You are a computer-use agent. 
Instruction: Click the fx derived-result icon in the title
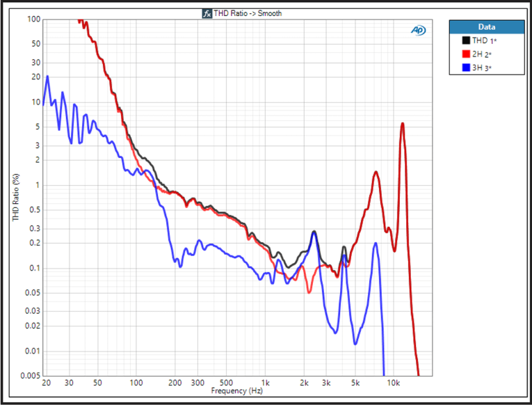(207, 13)
